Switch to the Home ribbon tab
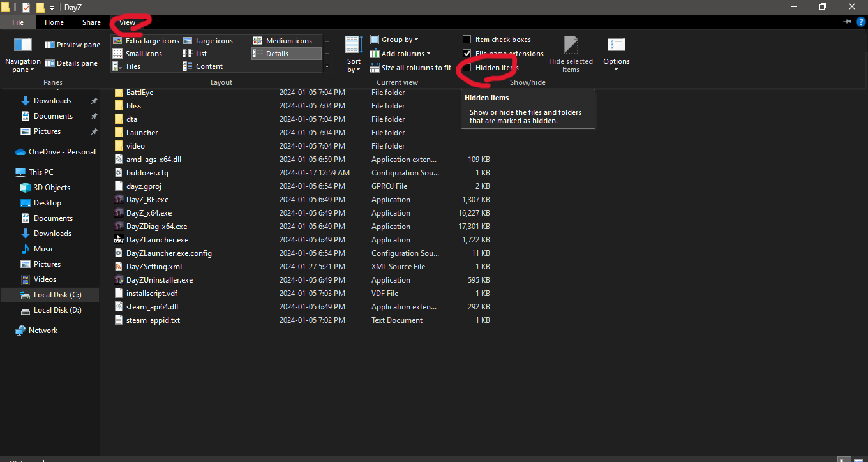Screen dimensions: 868x462 point(54,22)
